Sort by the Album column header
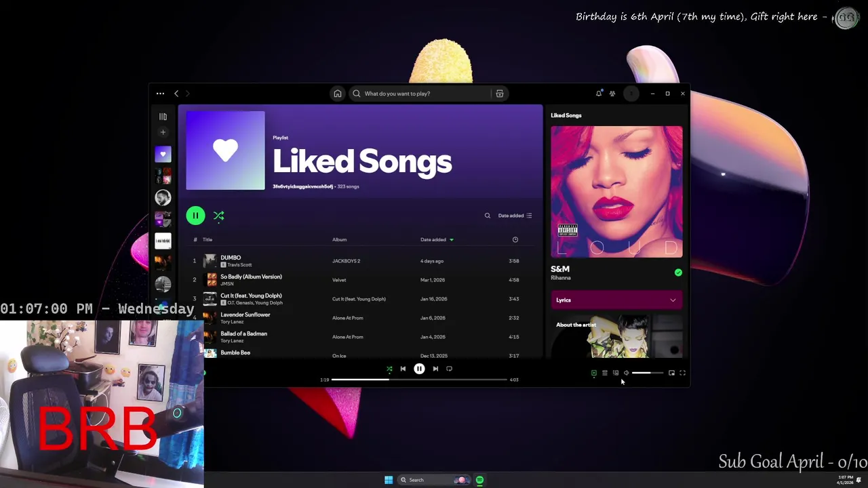 pos(339,239)
